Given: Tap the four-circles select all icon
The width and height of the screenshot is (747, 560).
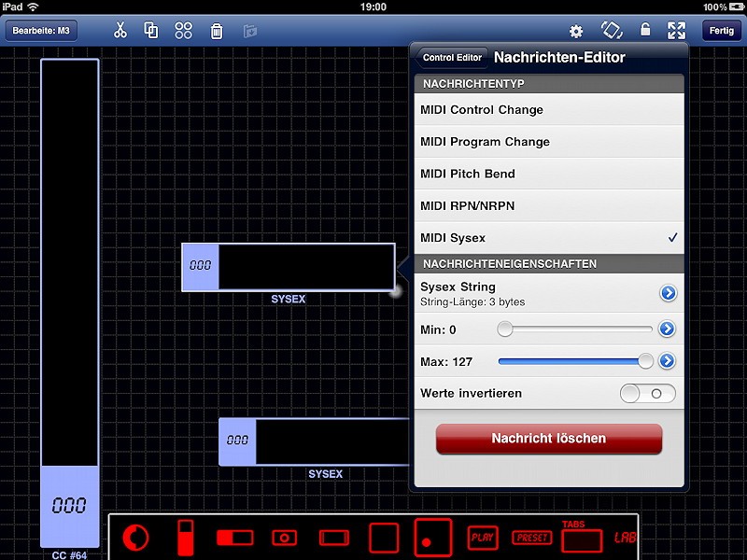Looking at the screenshot, I should [x=183, y=31].
